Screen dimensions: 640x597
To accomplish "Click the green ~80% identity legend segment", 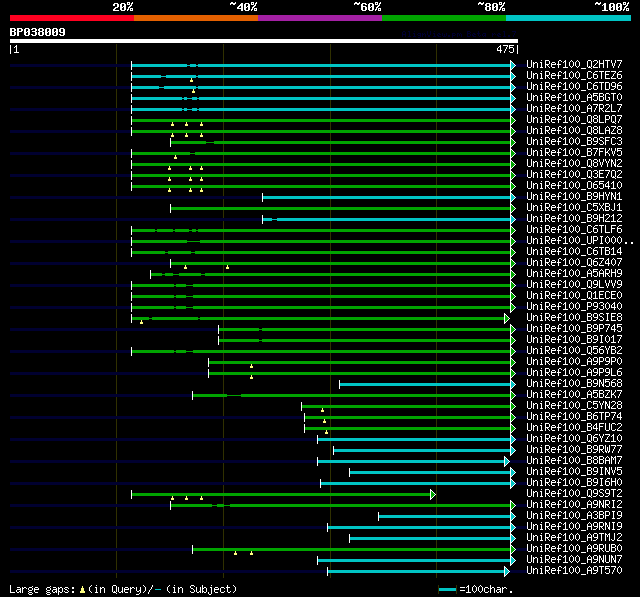I will click(444, 18).
